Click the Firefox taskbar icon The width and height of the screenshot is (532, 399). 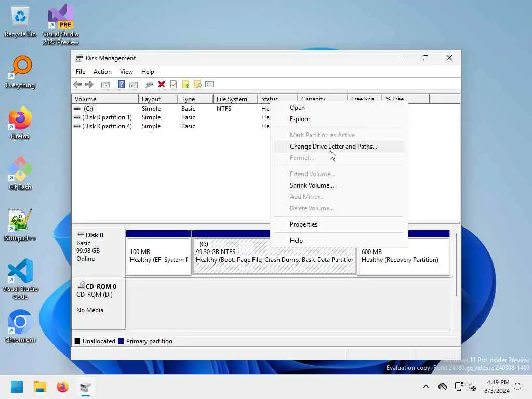tap(62, 387)
